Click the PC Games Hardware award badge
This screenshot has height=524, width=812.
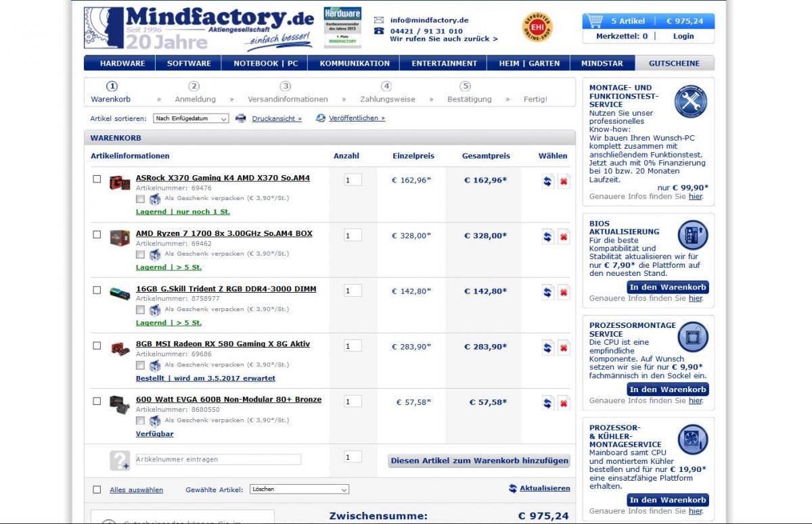tap(342, 28)
